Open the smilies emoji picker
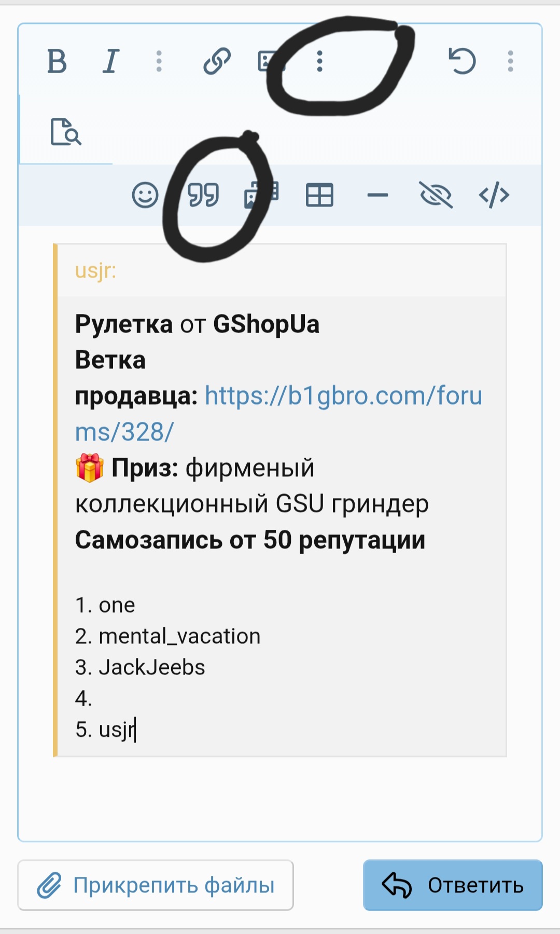 (145, 196)
